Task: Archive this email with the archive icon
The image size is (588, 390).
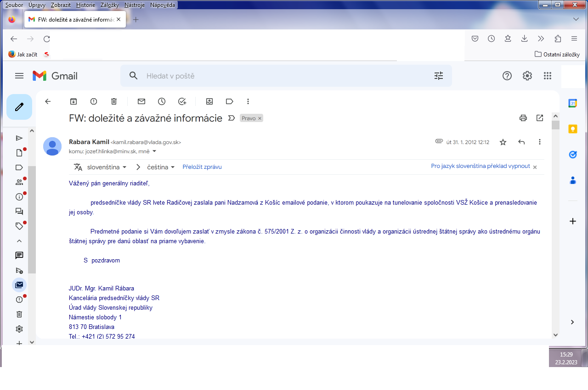Action: click(73, 101)
